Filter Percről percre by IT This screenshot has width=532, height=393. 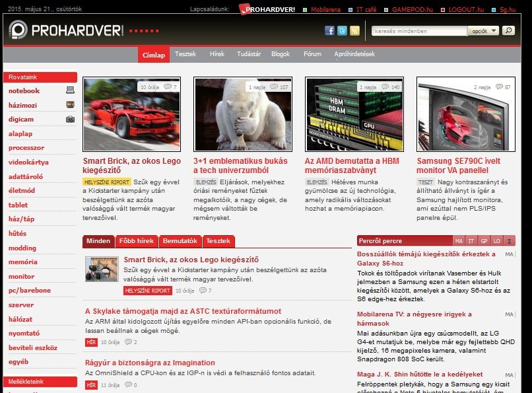point(471,240)
